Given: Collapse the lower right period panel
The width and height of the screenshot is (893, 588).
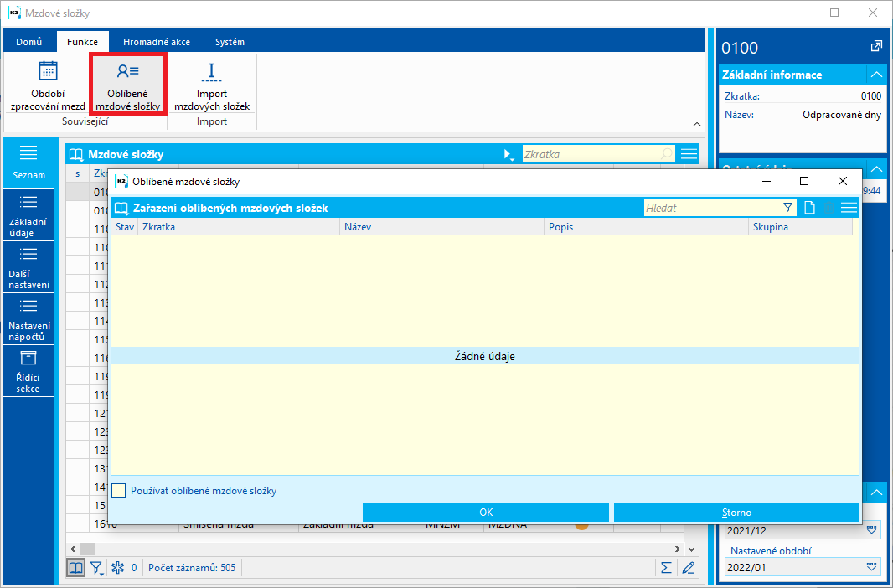Looking at the screenshot, I should (875, 492).
